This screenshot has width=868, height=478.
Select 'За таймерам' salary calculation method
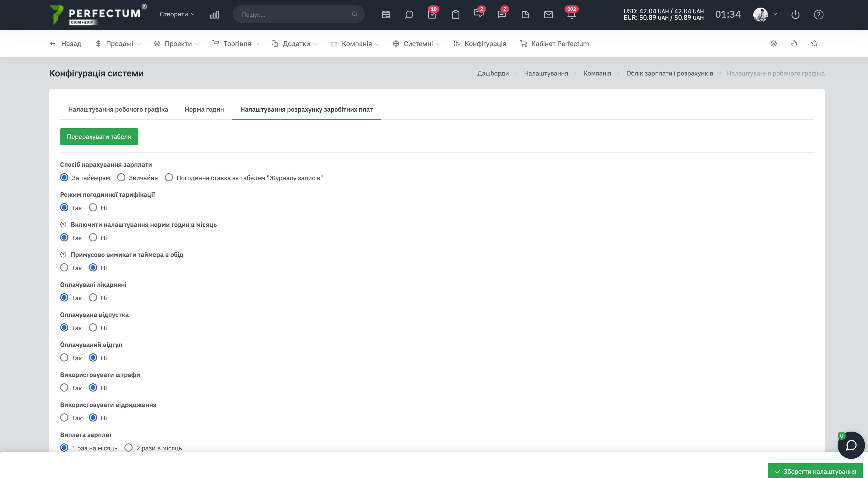(64, 177)
